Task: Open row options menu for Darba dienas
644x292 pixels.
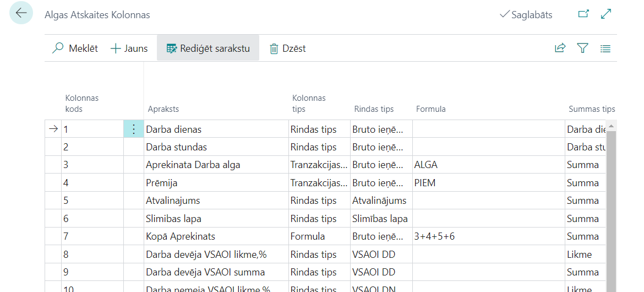Action: (133, 129)
